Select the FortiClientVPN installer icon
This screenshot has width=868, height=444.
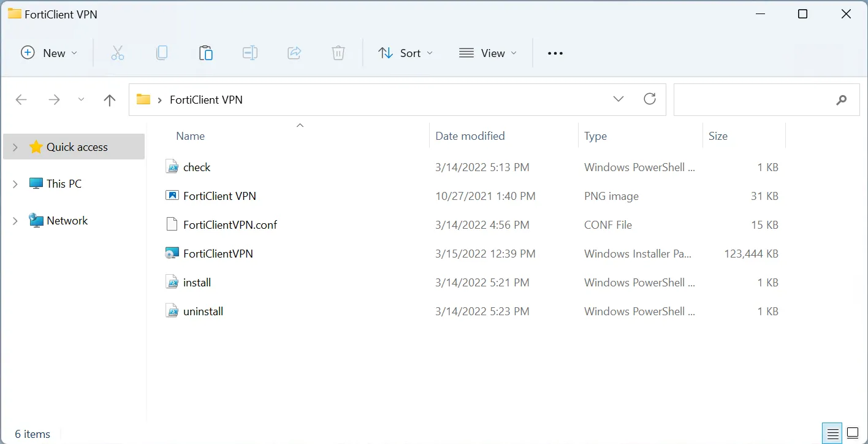tap(172, 253)
